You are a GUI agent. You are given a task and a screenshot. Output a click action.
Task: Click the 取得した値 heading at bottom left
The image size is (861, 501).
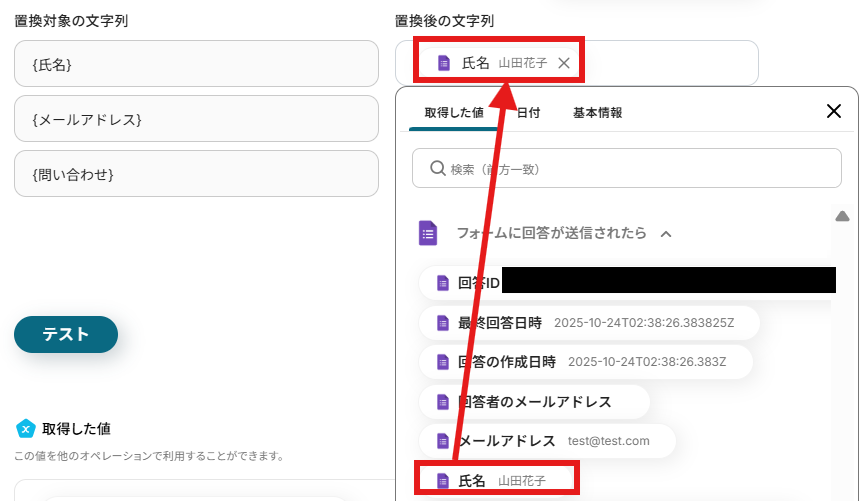(76, 429)
